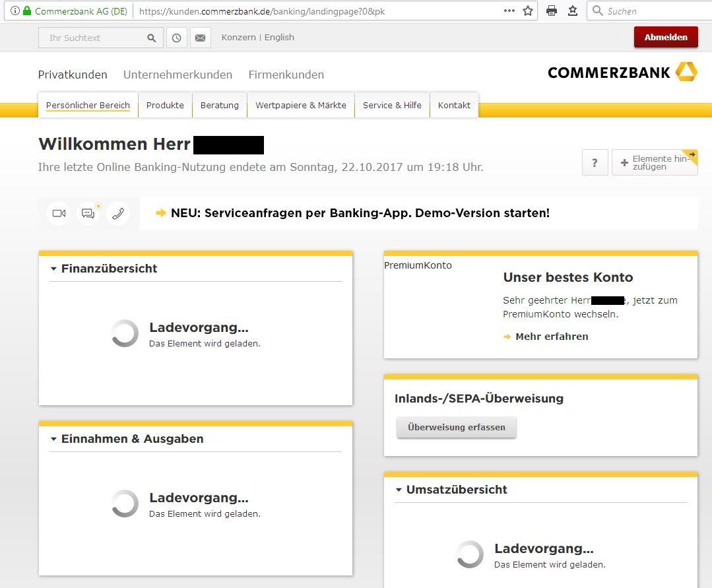Open the question mark help button

click(595, 162)
